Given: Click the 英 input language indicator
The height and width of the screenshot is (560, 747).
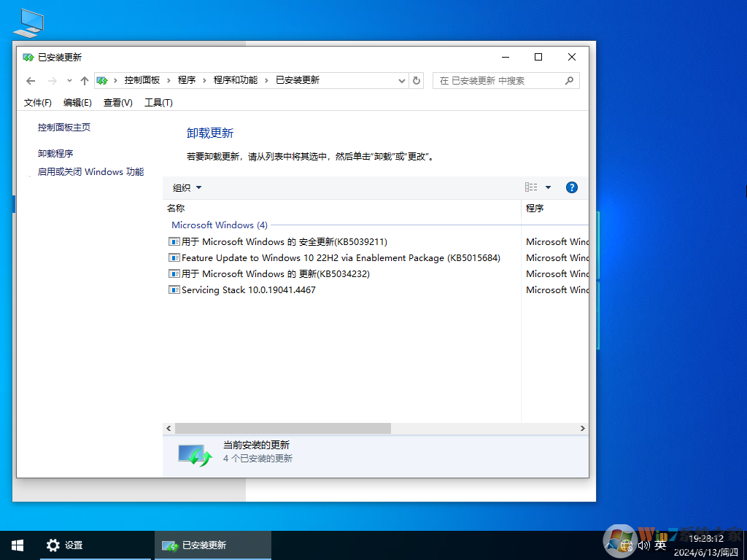Looking at the screenshot, I should click(x=660, y=545).
